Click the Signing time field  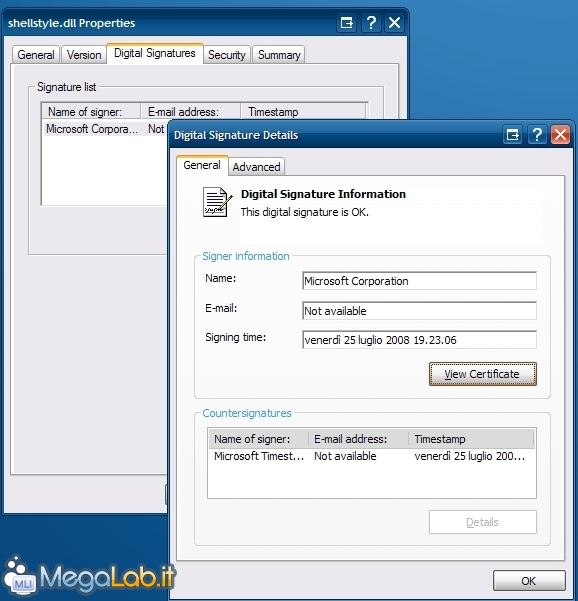pos(419,340)
